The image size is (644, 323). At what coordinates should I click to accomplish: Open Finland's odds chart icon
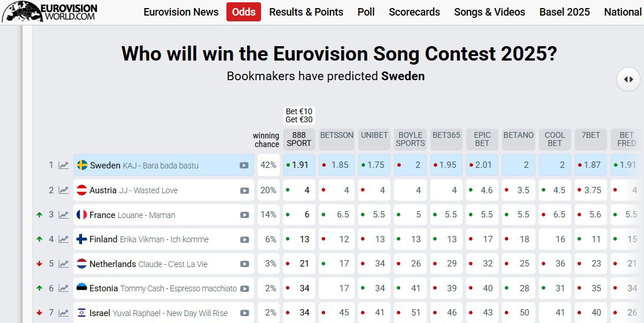pos(64,239)
